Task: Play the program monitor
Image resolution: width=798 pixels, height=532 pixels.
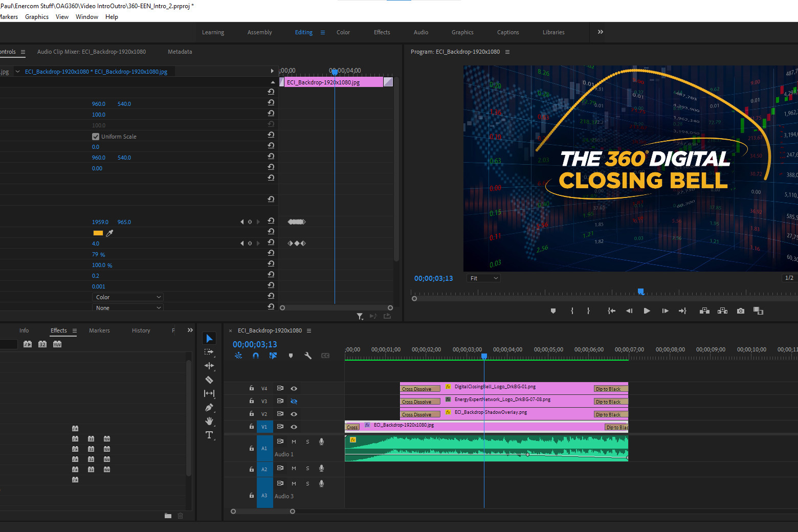Action: point(647,311)
